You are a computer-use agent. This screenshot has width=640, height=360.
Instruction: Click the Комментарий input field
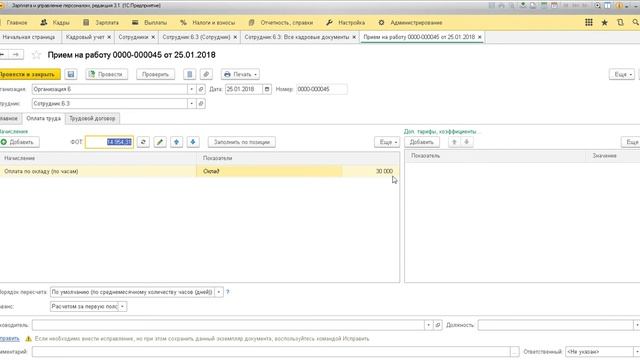tap(271, 351)
